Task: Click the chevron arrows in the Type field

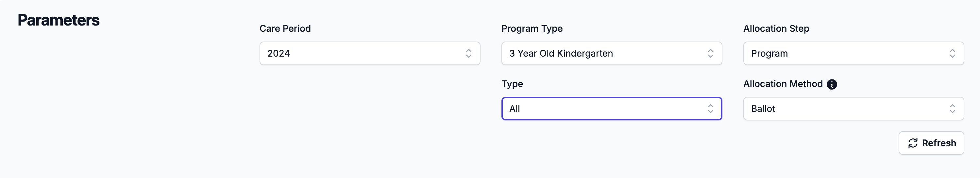Action: pyautogui.click(x=710, y=109)
